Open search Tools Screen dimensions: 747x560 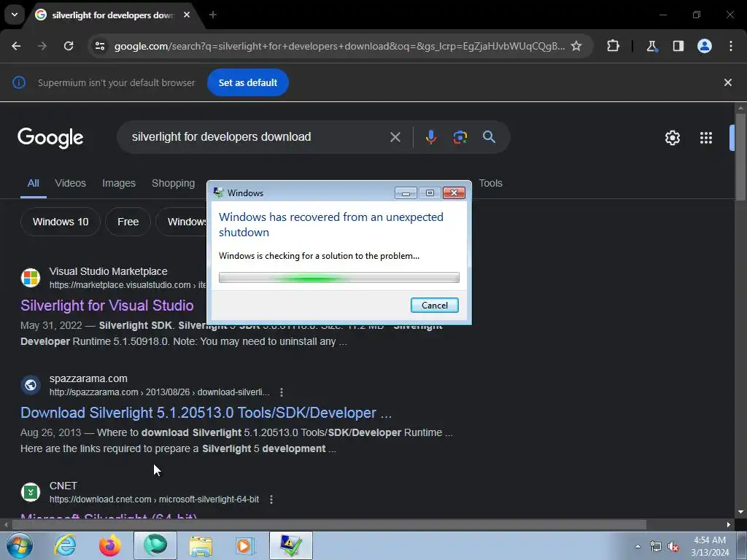point(491,183)
